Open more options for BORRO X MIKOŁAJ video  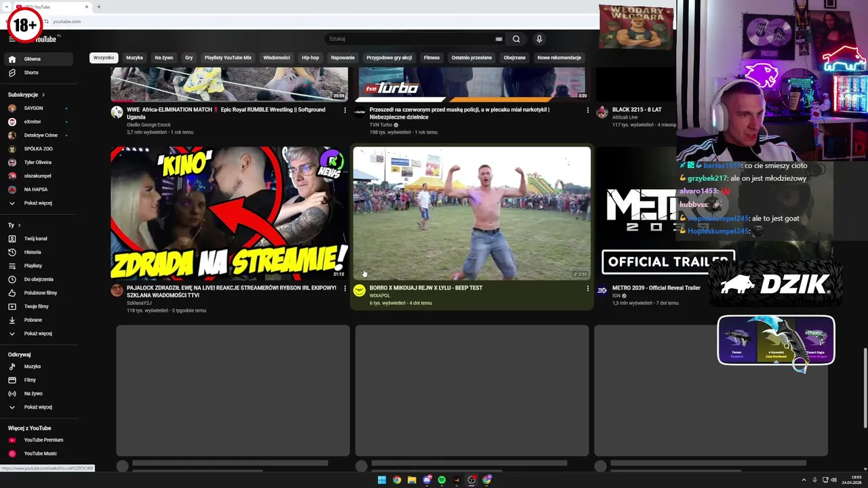[587, 288]
